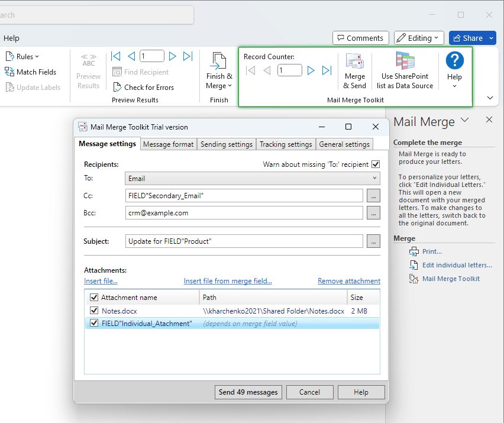
Task: Click Mail Merge Toolkit icon in task pane
Action: pos(413,279)
